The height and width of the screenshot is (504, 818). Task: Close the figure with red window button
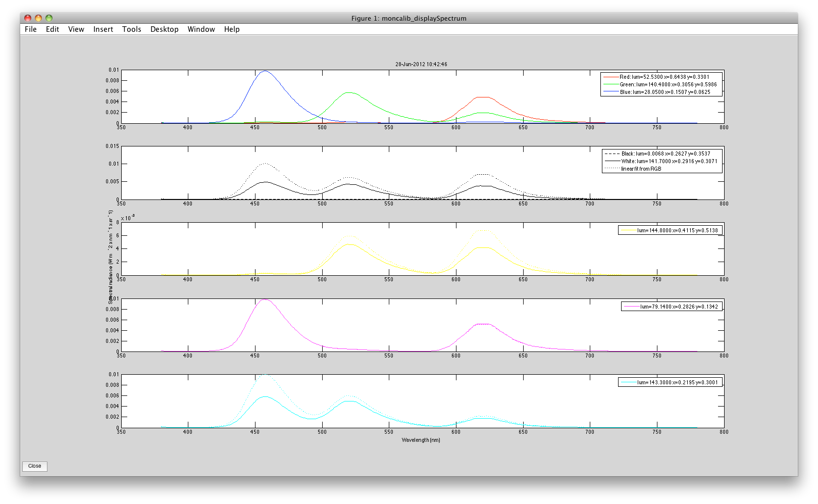tap(28, 18)
